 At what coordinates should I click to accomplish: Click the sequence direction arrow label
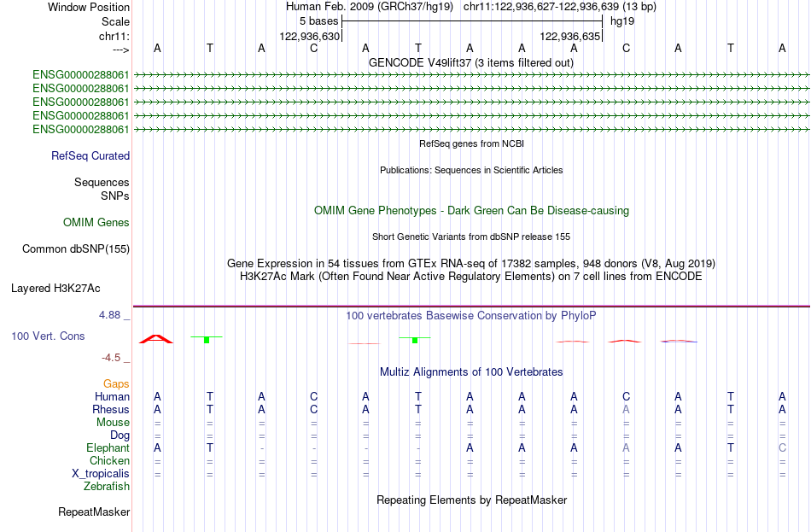point(120,50)
